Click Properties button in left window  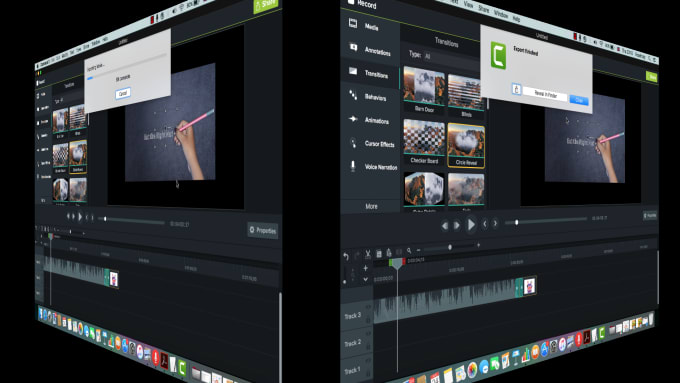(263, 230)
